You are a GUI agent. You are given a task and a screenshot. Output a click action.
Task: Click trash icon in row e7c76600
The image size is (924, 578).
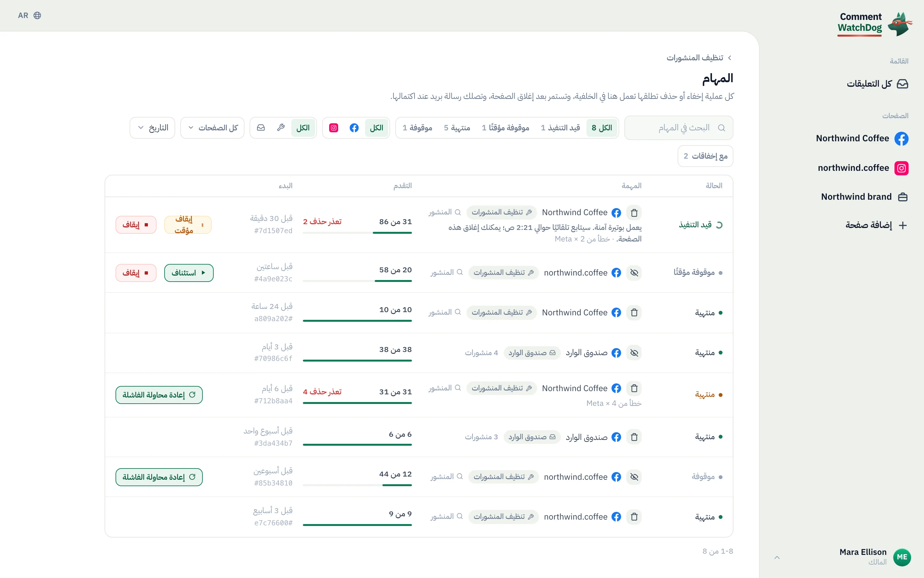point(634,517)
